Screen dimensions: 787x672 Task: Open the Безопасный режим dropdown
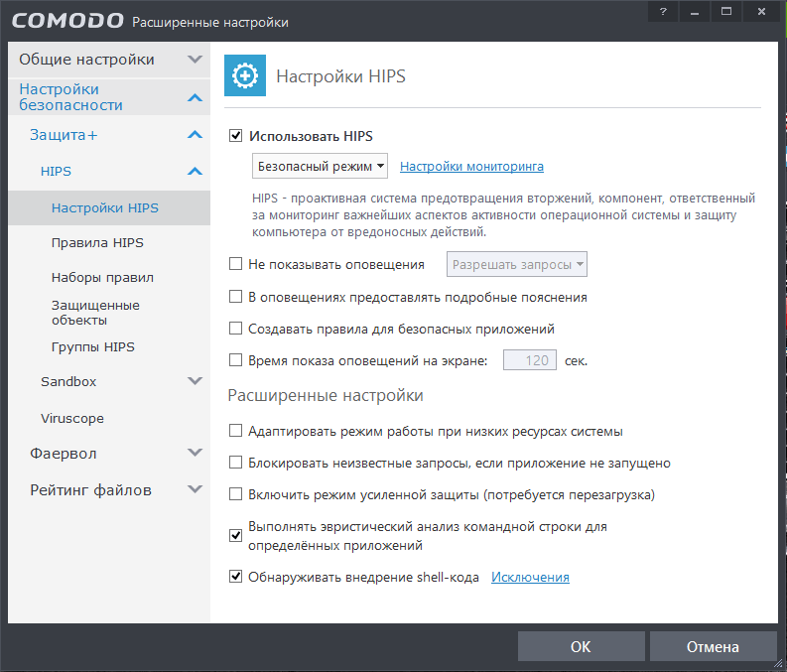pyautogui.click(x=320, y=166)
